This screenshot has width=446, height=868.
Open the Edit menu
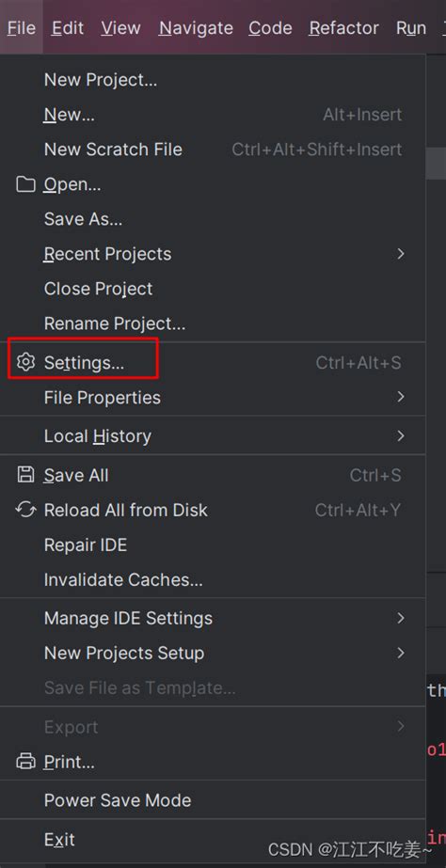tap(68, 27)
